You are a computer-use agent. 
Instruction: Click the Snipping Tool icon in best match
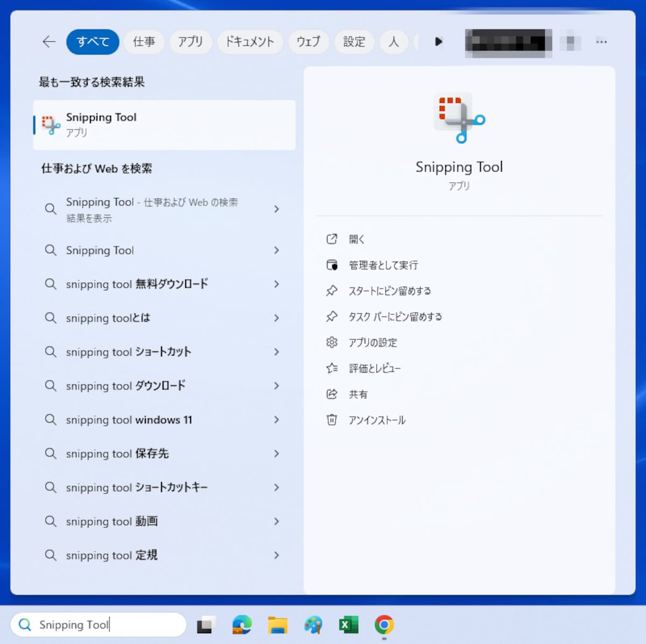tap(51, 125)
